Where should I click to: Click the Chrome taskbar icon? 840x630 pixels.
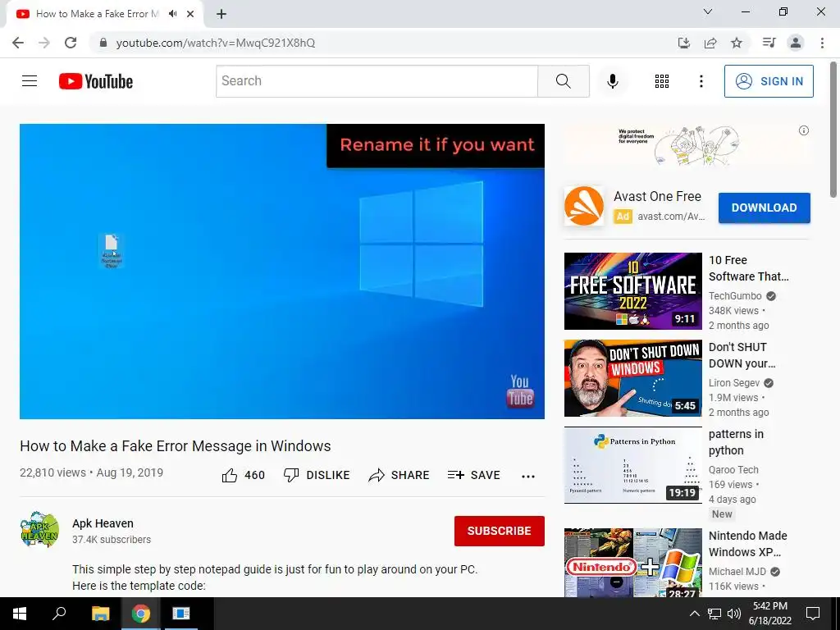coord(141,614)
